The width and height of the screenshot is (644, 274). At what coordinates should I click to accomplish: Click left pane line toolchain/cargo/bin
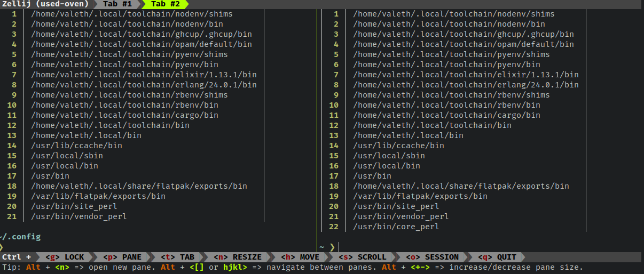point(125,115)
